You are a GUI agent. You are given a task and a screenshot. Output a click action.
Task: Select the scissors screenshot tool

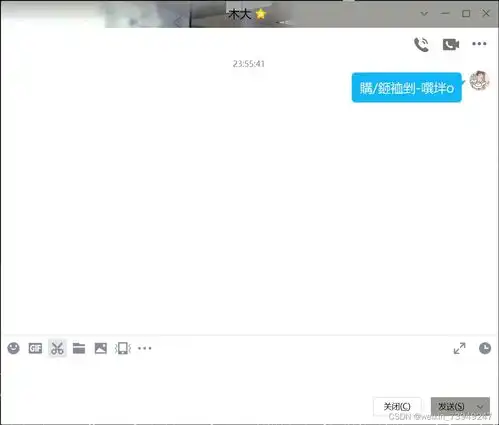click(57, 348)
